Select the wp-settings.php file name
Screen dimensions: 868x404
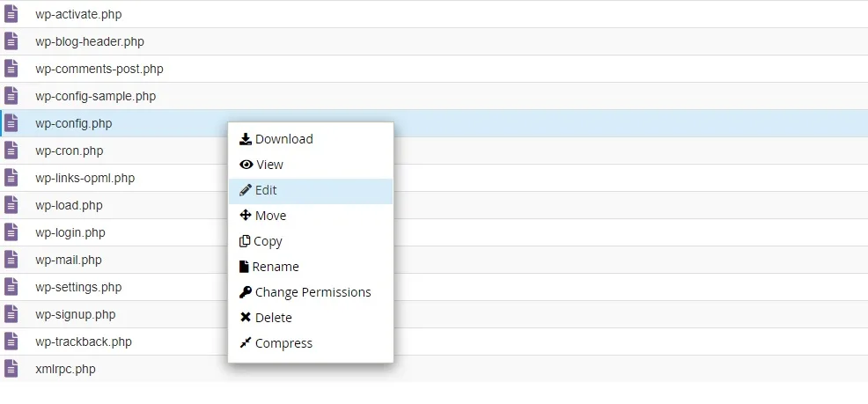[x=78, y=287]
